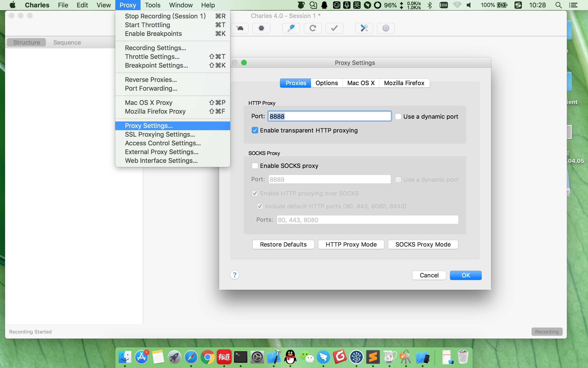Open Launchpad rocket in the dock
This screenshot has width=588, height=368.
tap(175, 357)
